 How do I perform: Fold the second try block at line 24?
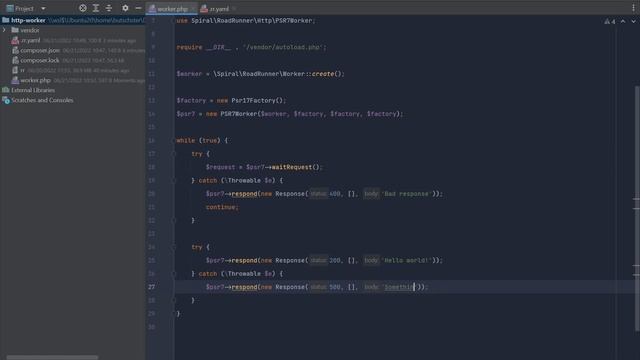(173, 247)
